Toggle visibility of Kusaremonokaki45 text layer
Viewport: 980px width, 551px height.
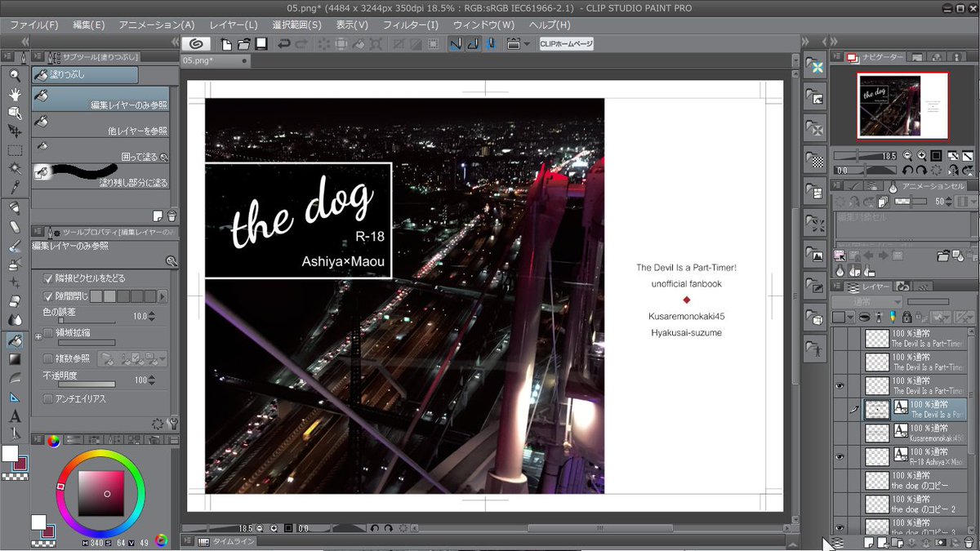tap(840, 433)
